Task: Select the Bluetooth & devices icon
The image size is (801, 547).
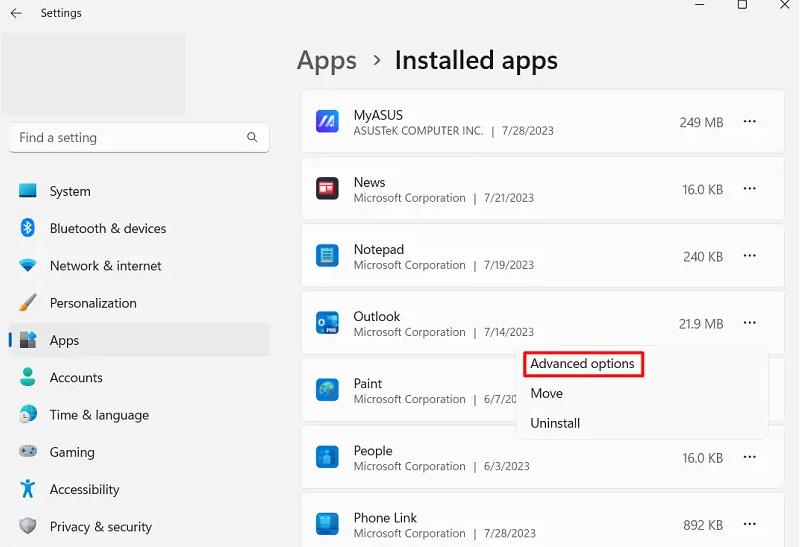Action: click(x=28, y=228)
